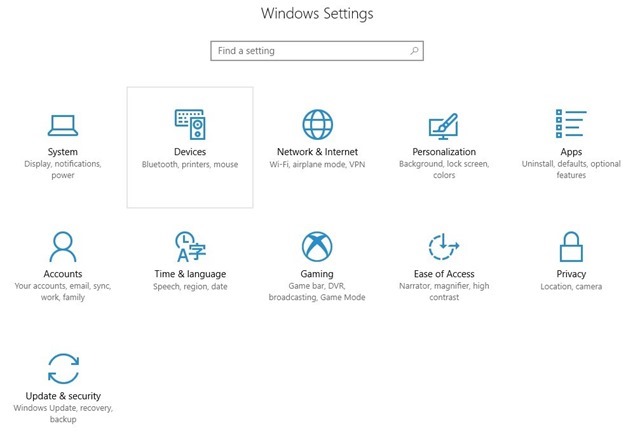Click the search magnifier icon
This screenshot has width=640, height=433.
point(414,51)
